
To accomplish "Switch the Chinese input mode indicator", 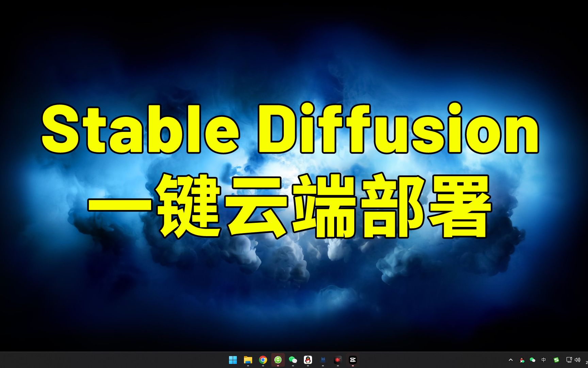I will (544, 360).
